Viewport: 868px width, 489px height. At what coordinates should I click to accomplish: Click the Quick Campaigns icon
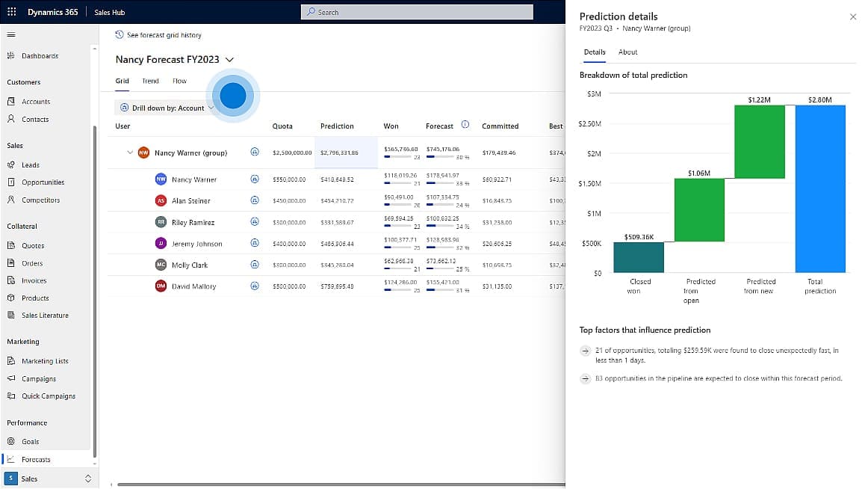pyautogui.click(x=11, y=396)
